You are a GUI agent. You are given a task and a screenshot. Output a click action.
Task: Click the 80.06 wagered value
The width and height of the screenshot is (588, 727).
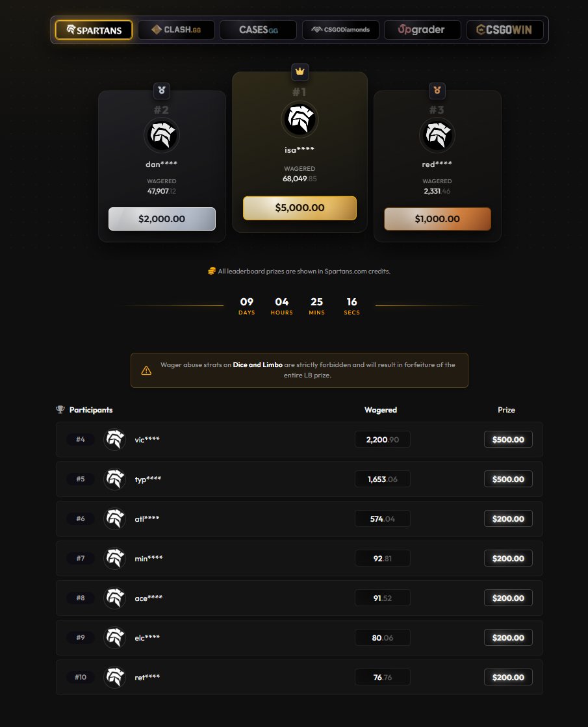tap(383, 637)
